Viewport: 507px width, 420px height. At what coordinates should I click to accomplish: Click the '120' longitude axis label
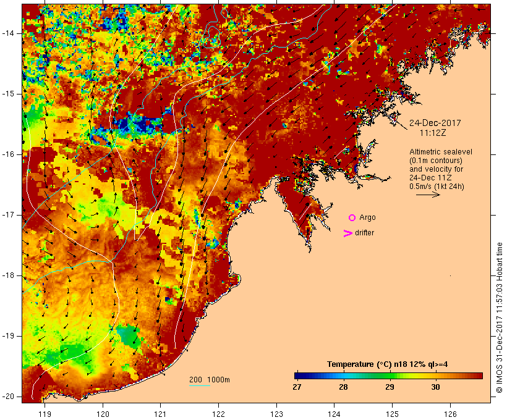pyautogui.click(x=103, y=414)
